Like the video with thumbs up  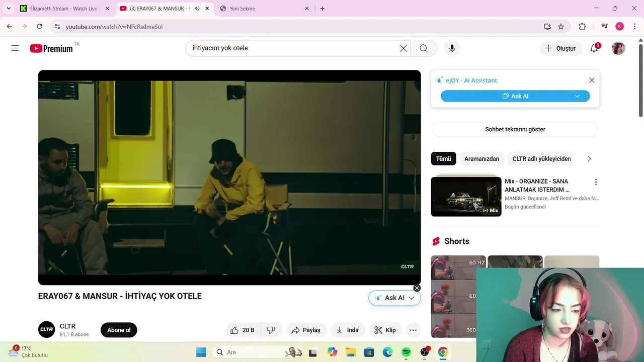243,330
